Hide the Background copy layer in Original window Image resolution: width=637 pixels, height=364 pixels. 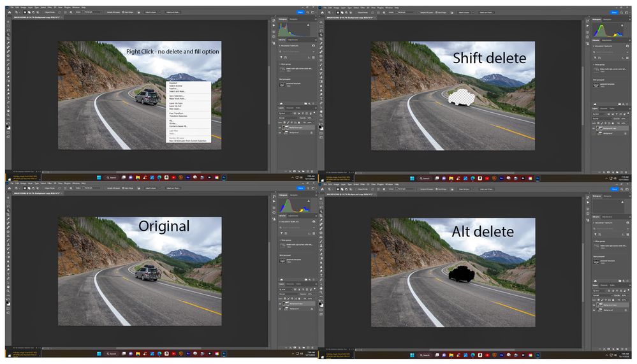pyautogui.click(x=280, y=304)
